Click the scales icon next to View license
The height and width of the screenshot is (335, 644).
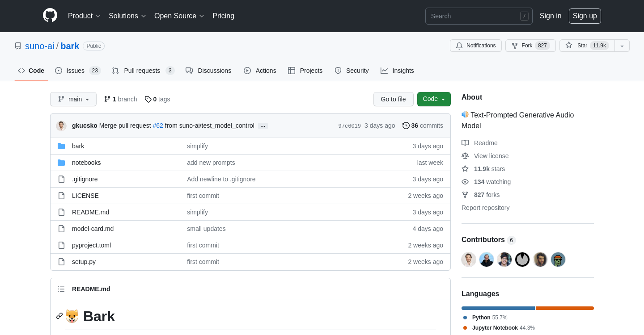click(465, 156)
